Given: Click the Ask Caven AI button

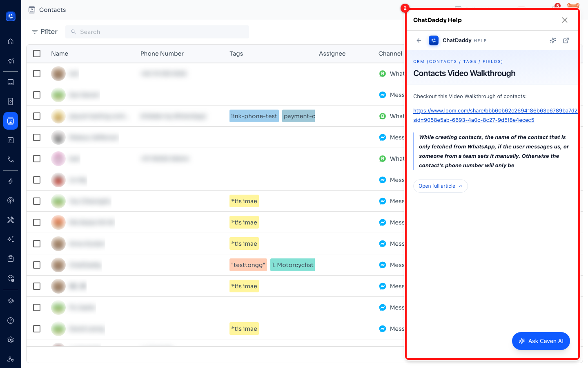Looking at the screenshot, I should (x=541, y=341).
